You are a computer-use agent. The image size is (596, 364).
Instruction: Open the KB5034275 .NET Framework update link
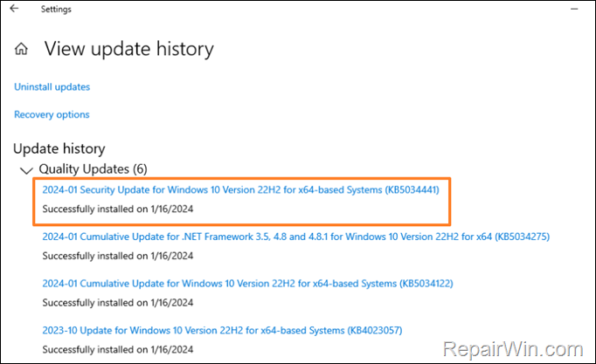tap(295, 237)
